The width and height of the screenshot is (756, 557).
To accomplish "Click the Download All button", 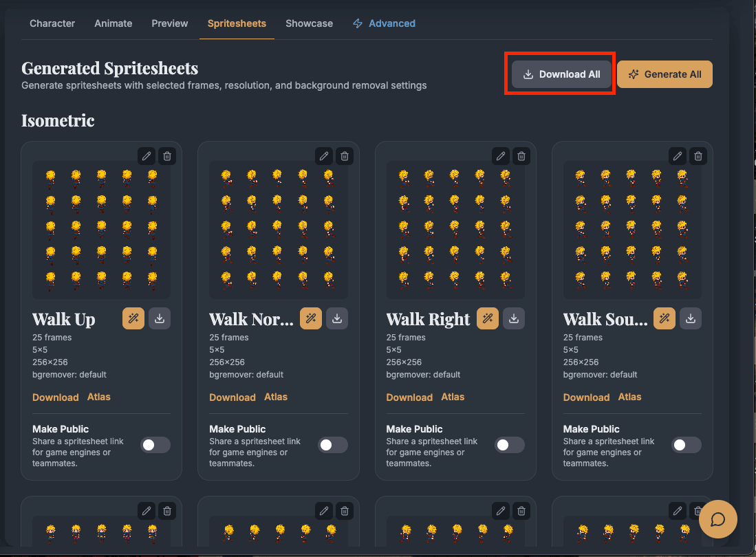I will click(562, 74).
